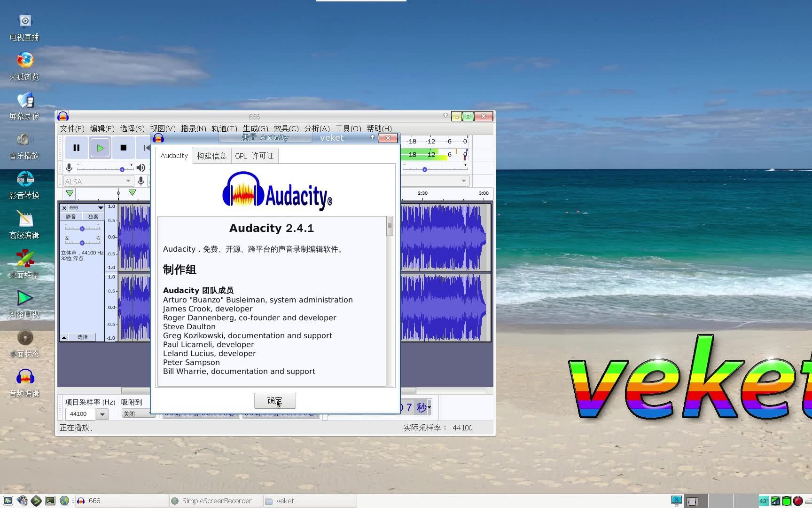The image size is (812, 508).
Task: Open the 666 track name dropdown menu
Action: coord(86,208)
